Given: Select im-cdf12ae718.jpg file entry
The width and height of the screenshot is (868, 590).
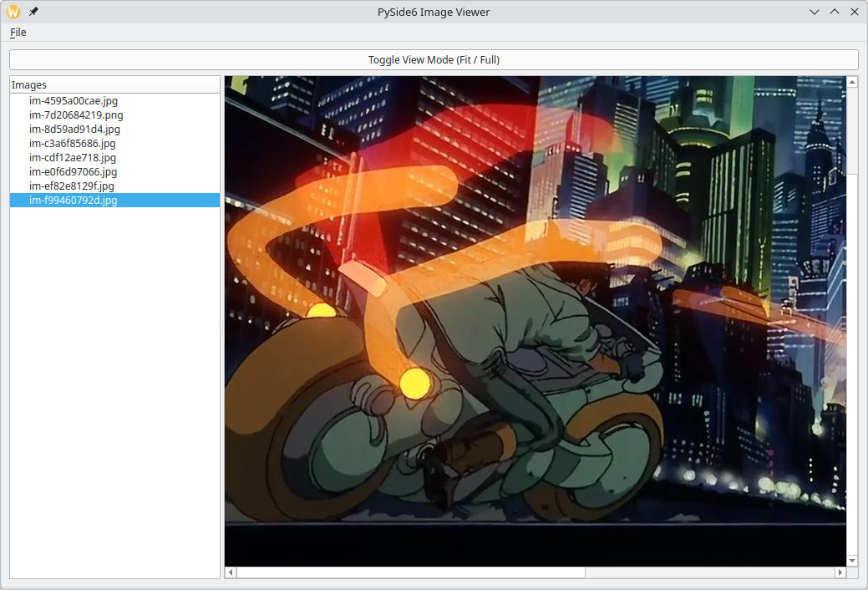Looking at the screenshot, I should point(73,157).
